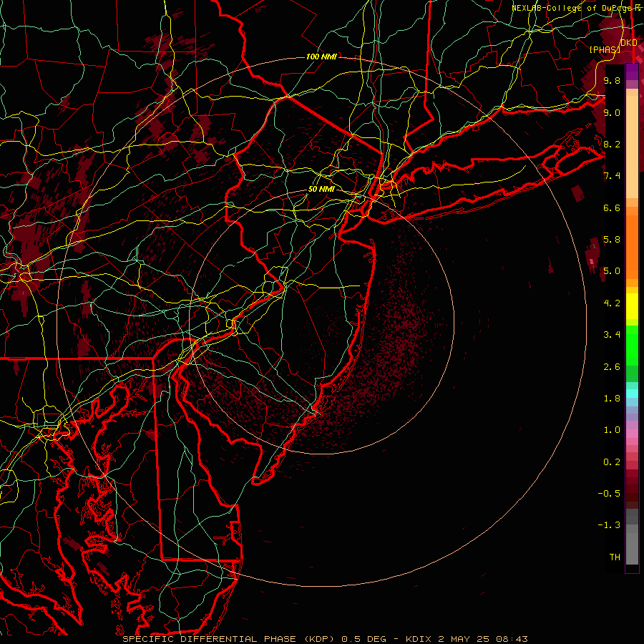Screen dimensions: 644x644
Task: Pick the bright orange color bar segment
Action: pyautogui.click(x=632, y=248)
